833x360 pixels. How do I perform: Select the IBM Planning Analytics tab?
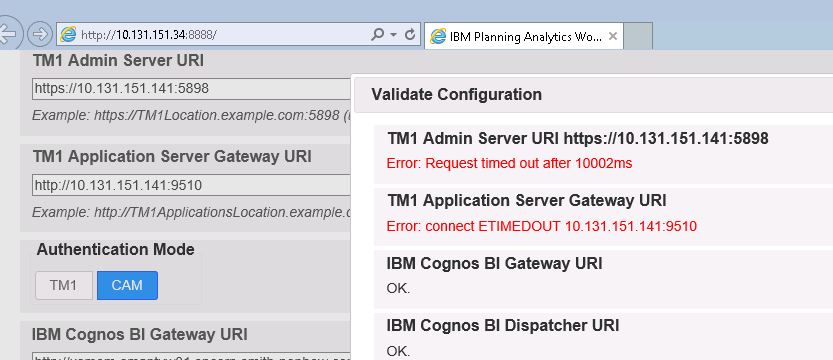[525, 37]
